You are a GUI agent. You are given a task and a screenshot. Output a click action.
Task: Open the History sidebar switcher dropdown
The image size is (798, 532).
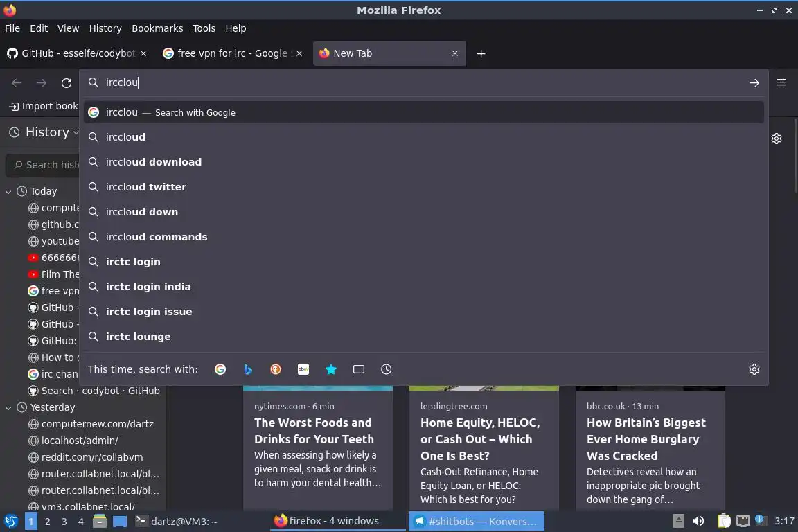click(45, 132)
